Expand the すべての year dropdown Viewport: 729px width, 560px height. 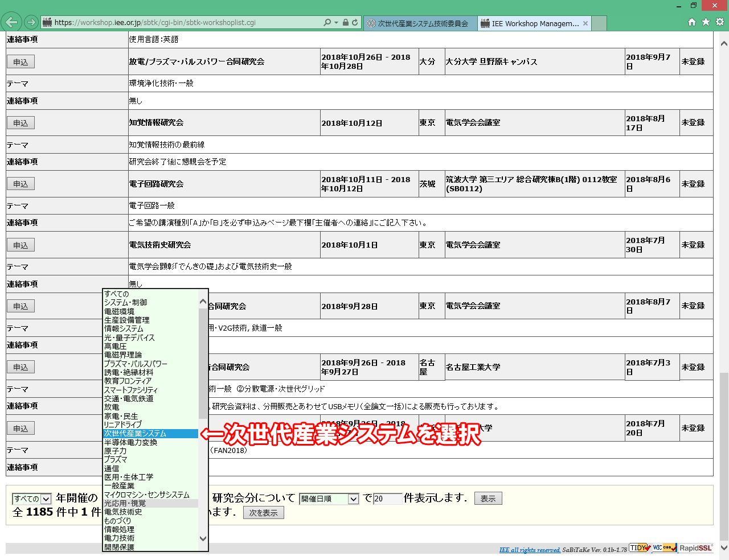[32, 499]
